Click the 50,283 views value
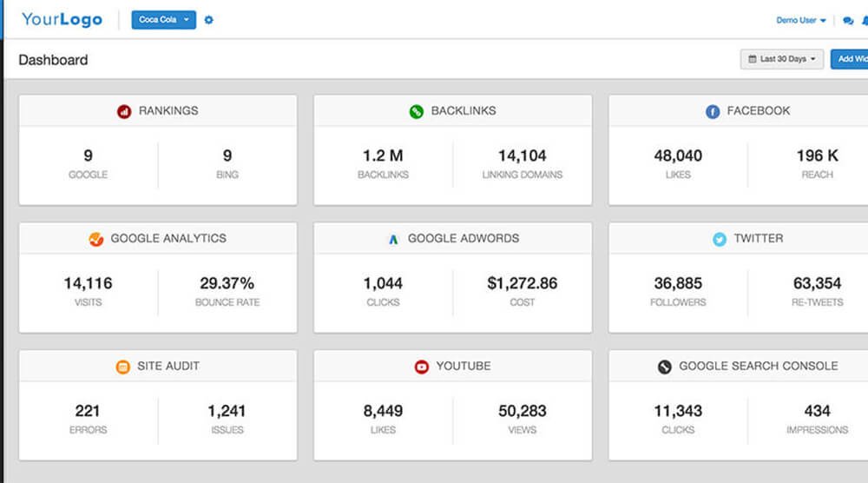This screenshot has height=483, width=868. pos(522,411)
